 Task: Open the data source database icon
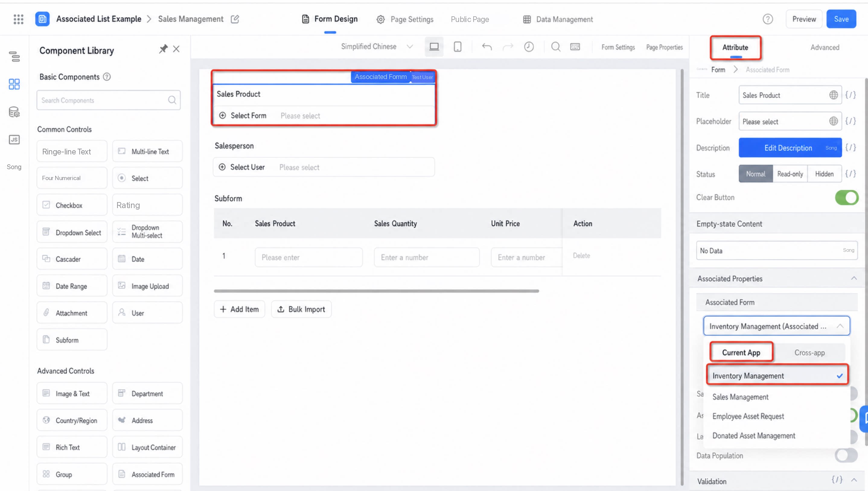click(x=14, y=112)
